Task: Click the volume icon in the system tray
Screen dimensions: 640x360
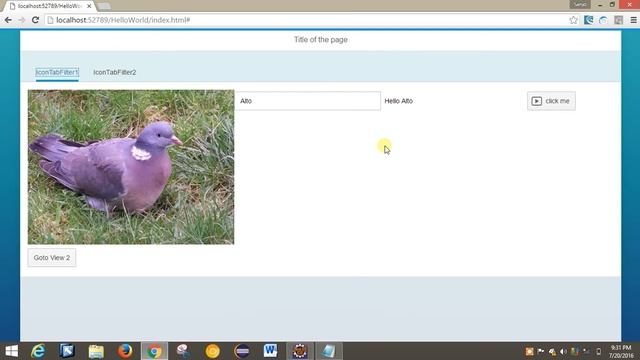Action: (563, 351)
